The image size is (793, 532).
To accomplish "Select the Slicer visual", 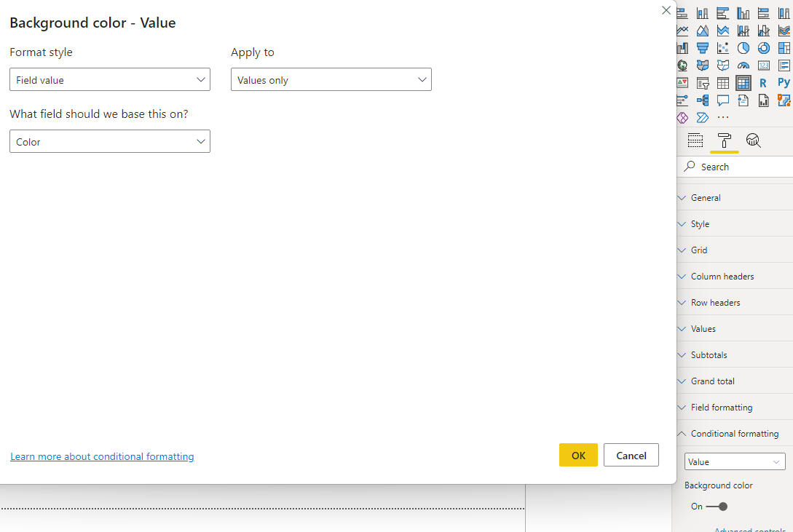I will (703, 83).
